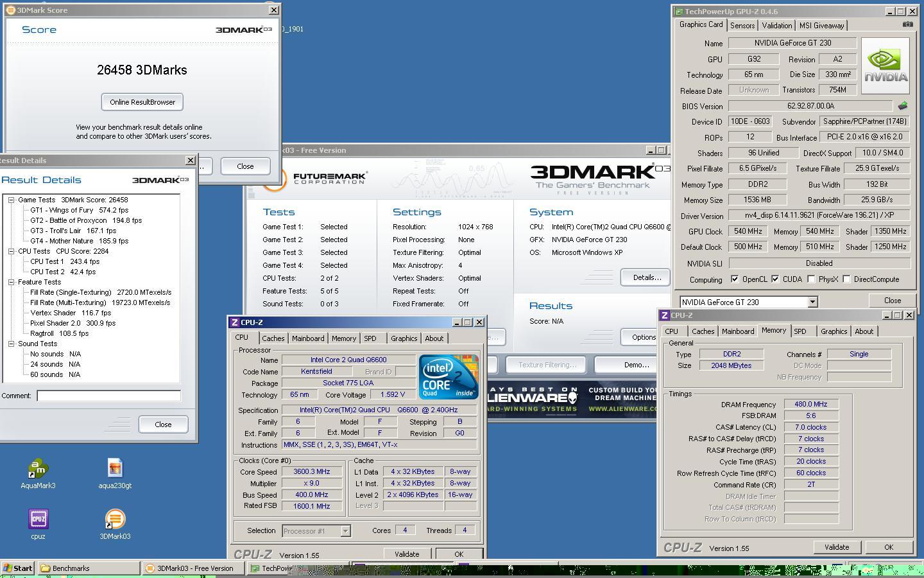Select Ragtroll 108.5 fps result row

pyautogui.click(x=59, y=333)
